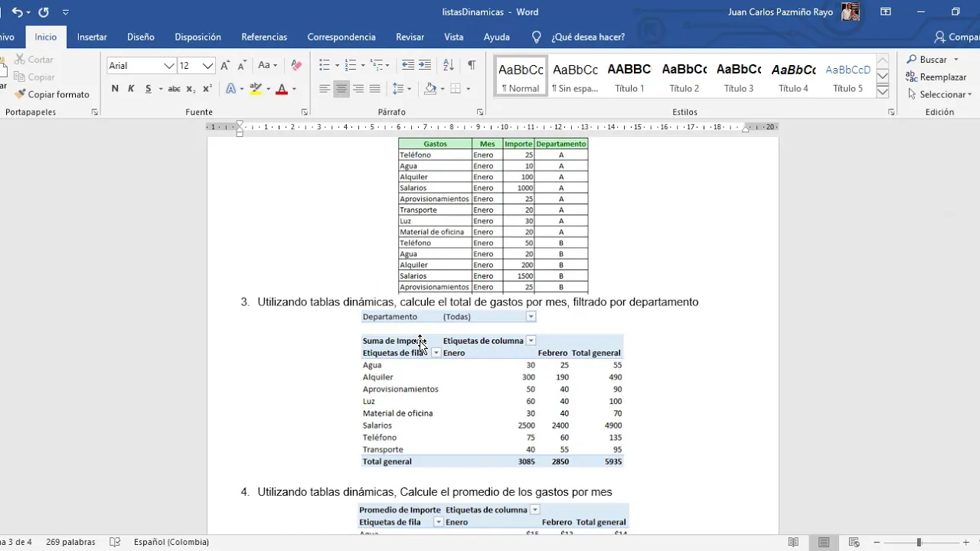
Task: Apply strikethrough formatting
Action: pos(174,89)
